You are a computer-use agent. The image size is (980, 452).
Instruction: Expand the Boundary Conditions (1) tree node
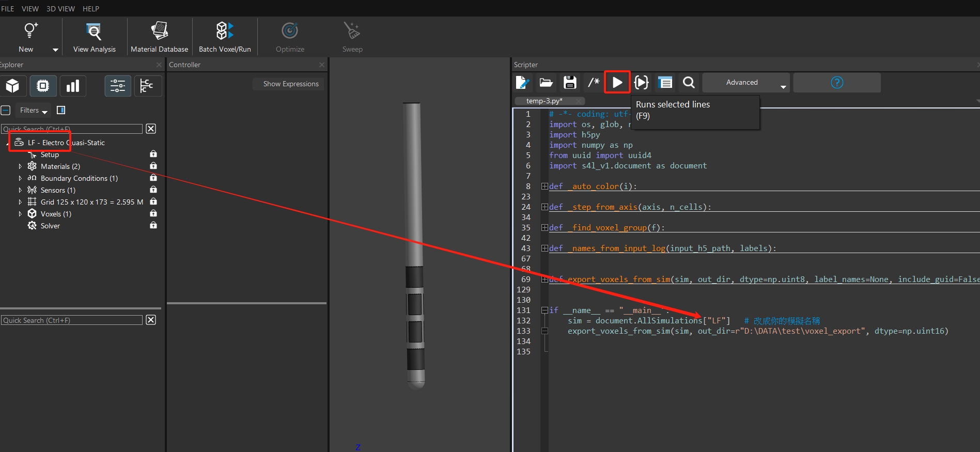(x=20, y=178)
